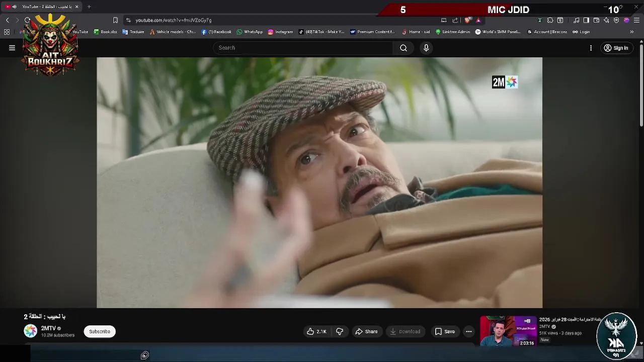Viewport: 644px width, 362px height.
Task: Dislike the video with thumbs down
Action: point(340,331)
